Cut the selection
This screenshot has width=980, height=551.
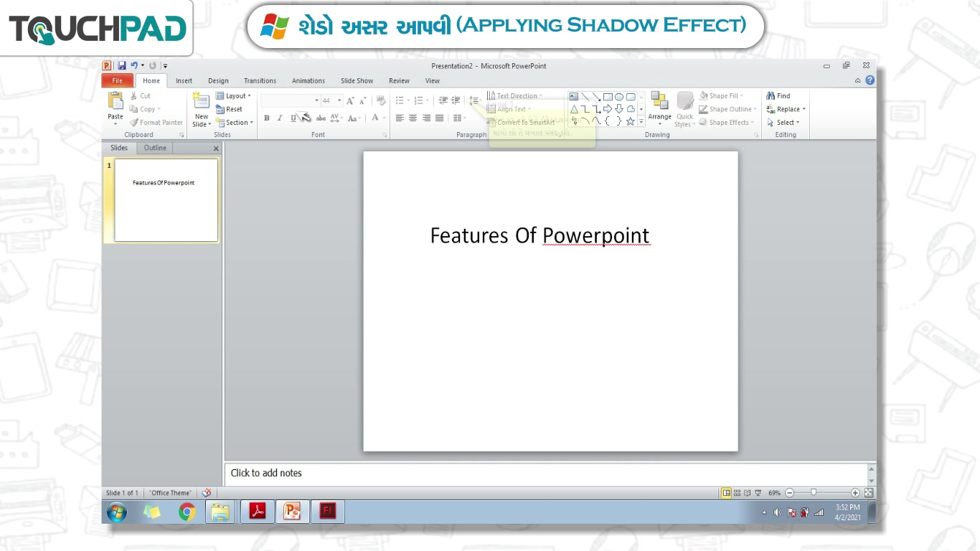141,95
